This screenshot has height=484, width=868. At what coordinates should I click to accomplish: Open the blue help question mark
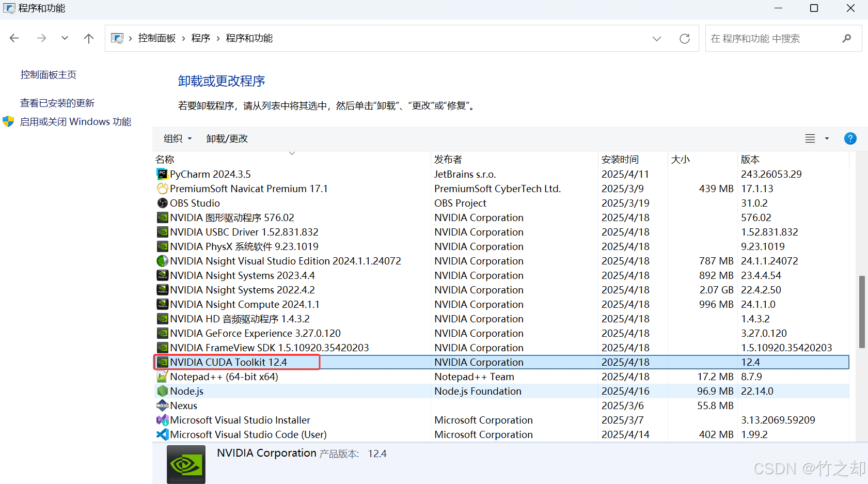click(850, 138)
